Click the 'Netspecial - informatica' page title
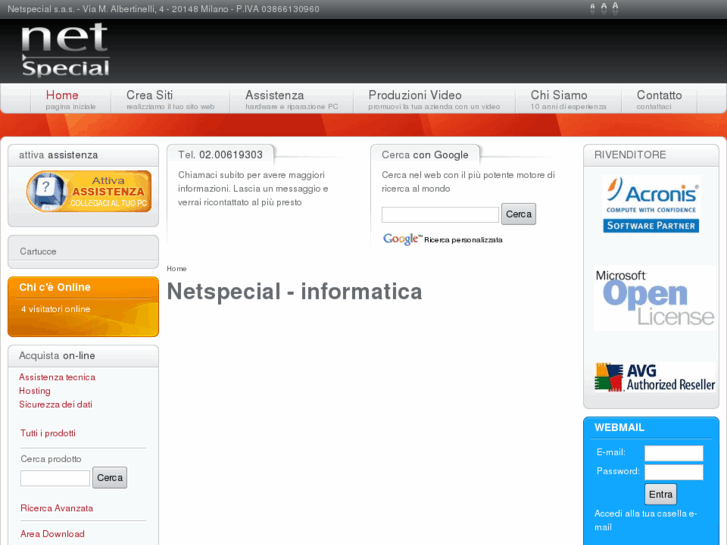This screenshot has height=545, width=727. point(294,292)
